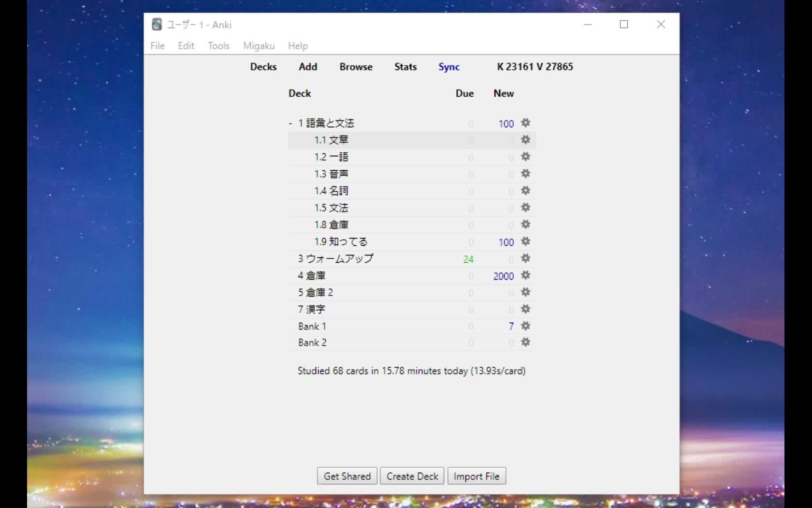Image resolution: width=812 pixels, height=508 pixels.
Task: Click the Import File button
Action: pyautogui.click(x=477, y=476)
